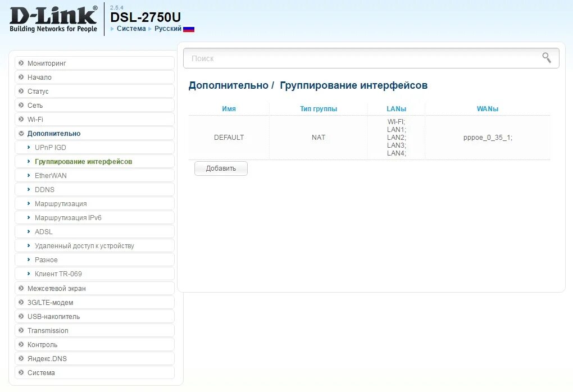Screen dimensions: 573x392
Task: Open the Маршрутизация submenu
Action: [94, 203]
